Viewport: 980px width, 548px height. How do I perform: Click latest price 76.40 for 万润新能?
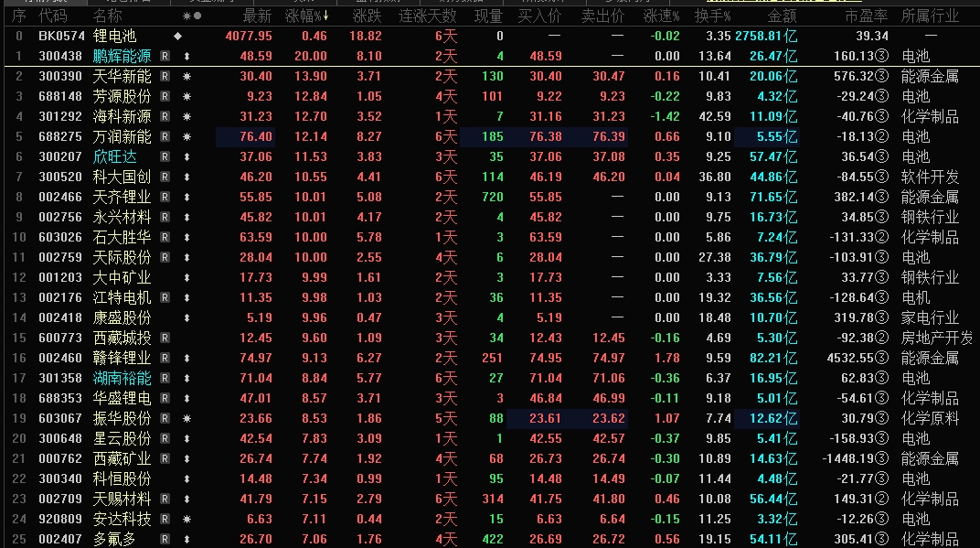click(256, 137)
